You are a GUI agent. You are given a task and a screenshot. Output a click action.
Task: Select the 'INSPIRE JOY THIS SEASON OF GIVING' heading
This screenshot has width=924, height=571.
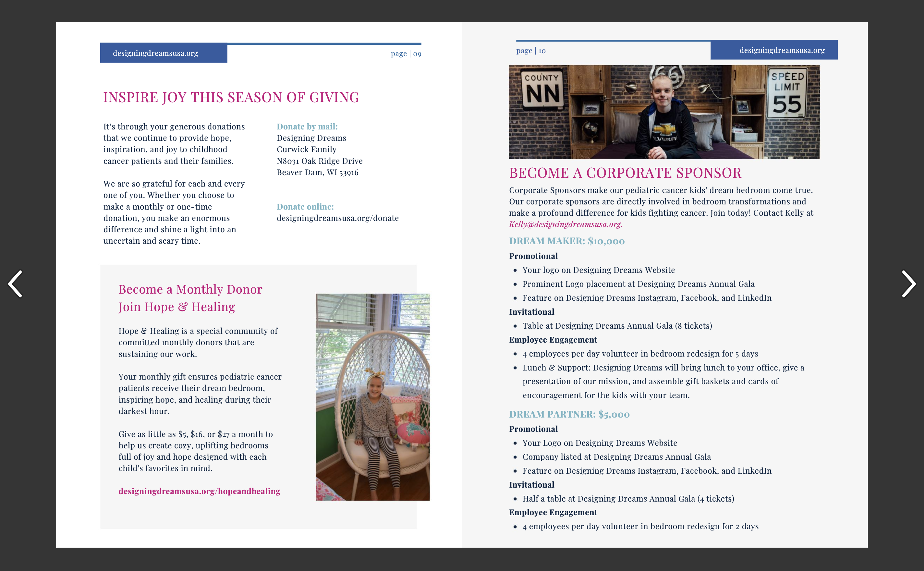tap(231, 97)
